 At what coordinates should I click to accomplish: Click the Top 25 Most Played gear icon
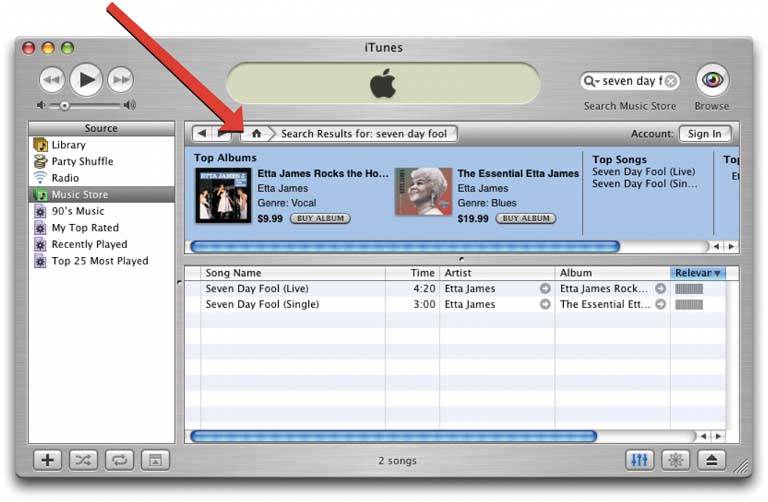(40, 262)
